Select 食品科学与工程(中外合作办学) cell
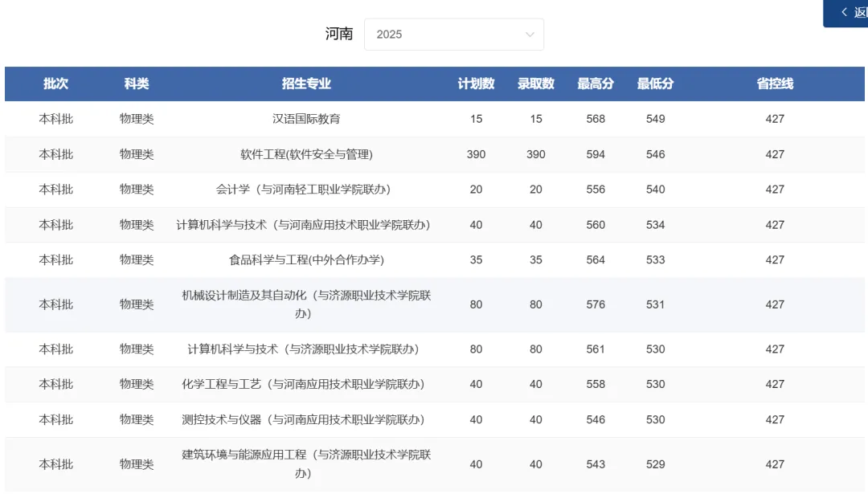 coord(306,260)
